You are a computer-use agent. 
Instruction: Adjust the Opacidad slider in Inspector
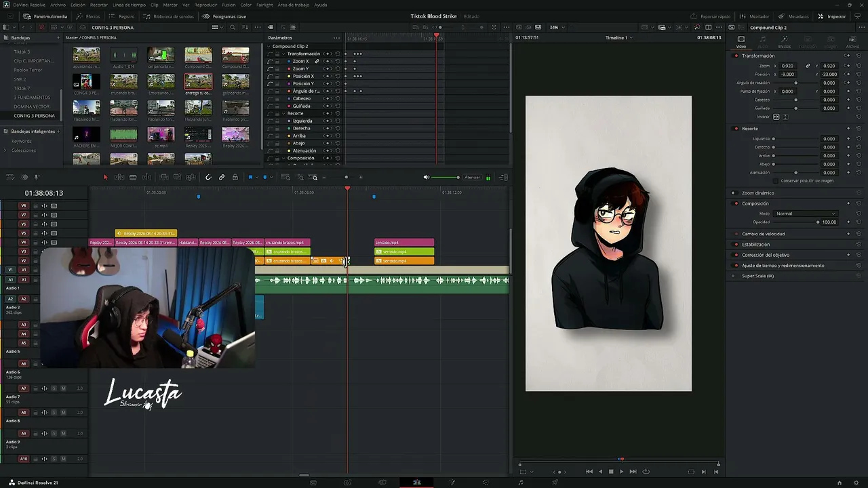796,222
